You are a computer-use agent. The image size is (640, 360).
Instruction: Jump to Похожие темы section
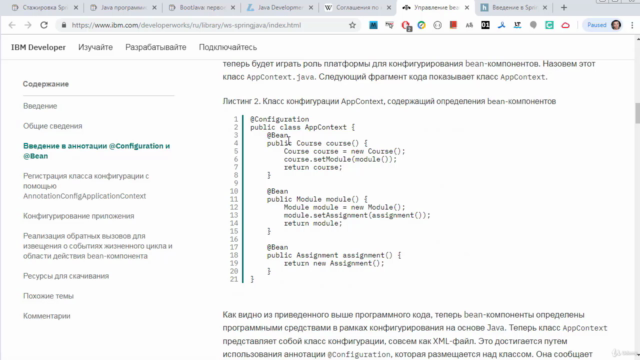pos(48,296)
